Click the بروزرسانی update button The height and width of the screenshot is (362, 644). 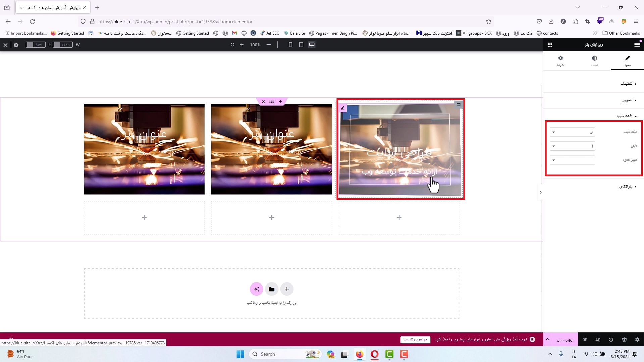point(565,340)
